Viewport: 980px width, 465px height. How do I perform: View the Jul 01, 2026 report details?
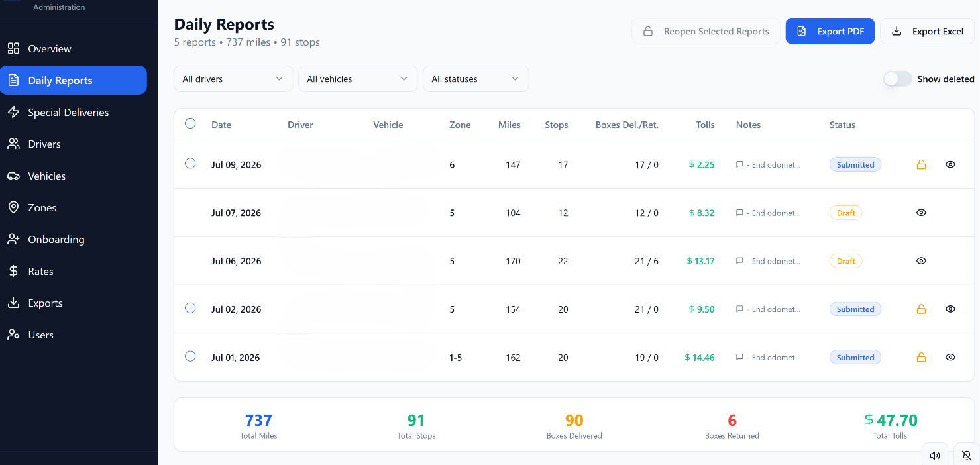[950, 358]
